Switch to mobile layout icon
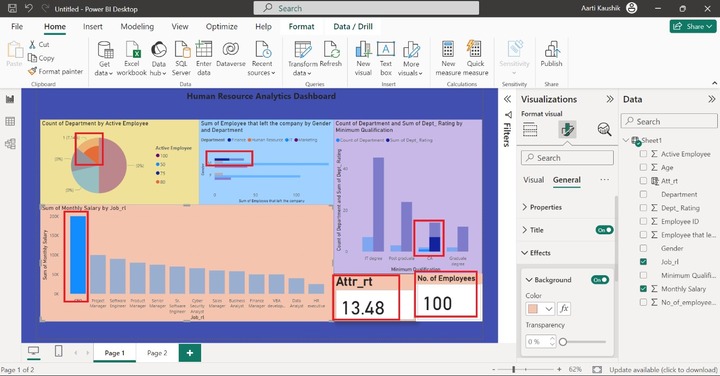720x376 pixels. pos(59,352)
